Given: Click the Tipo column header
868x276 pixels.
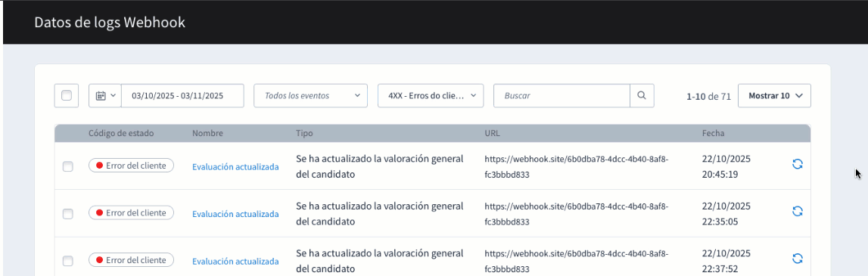Looking at the screenshot, I should [x=304, y=133].
